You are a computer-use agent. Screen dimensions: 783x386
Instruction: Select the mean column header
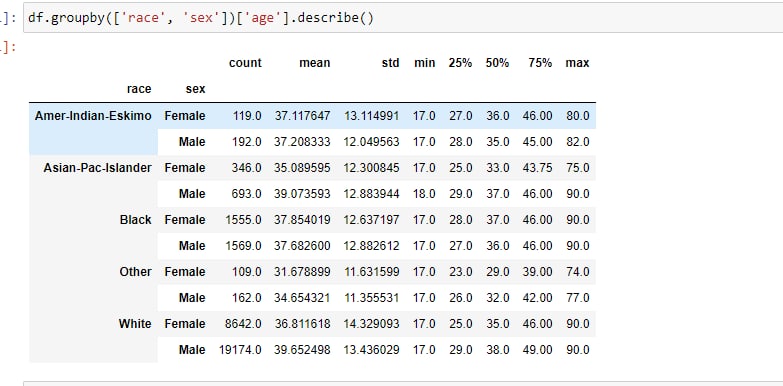[x=315, y=63]
